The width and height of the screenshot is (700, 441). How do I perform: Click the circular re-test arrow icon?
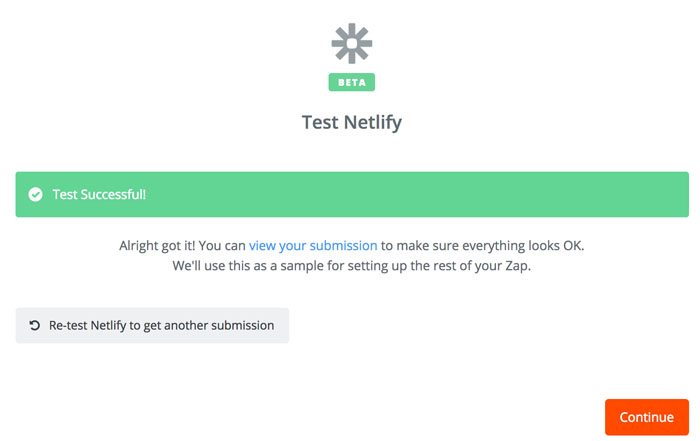coord(35,326)
